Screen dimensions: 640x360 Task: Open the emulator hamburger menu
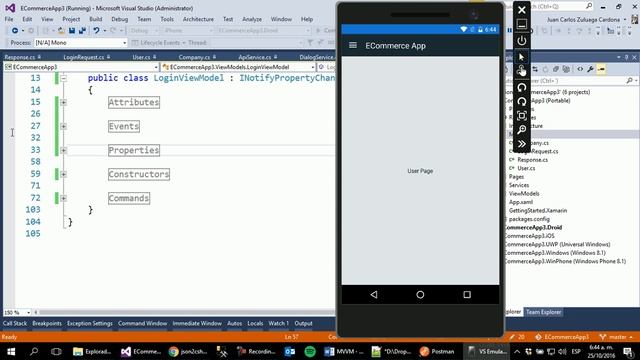pos(353,45)
